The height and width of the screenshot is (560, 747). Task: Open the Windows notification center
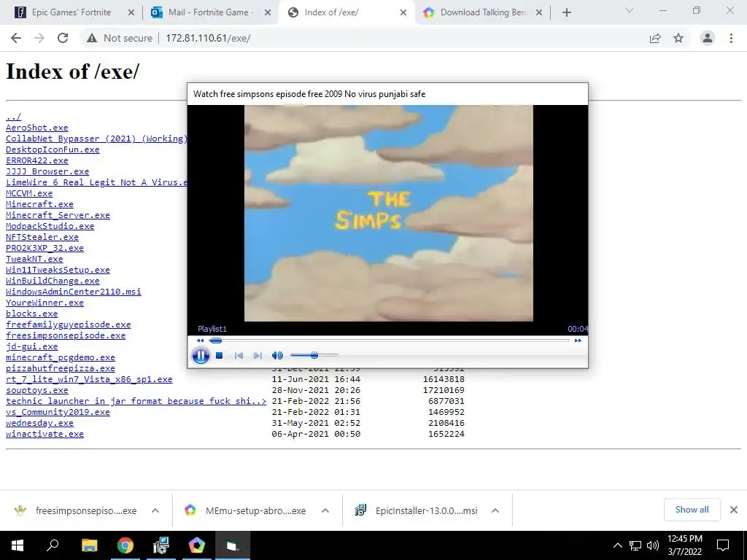723,545
